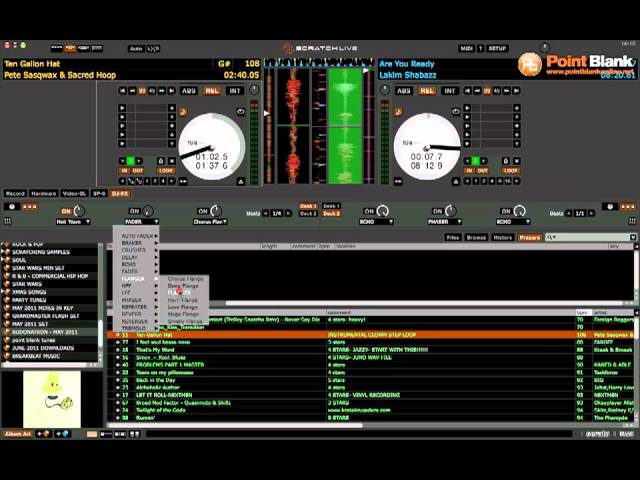Open the Chorus Flan effect dropdown

210,222
